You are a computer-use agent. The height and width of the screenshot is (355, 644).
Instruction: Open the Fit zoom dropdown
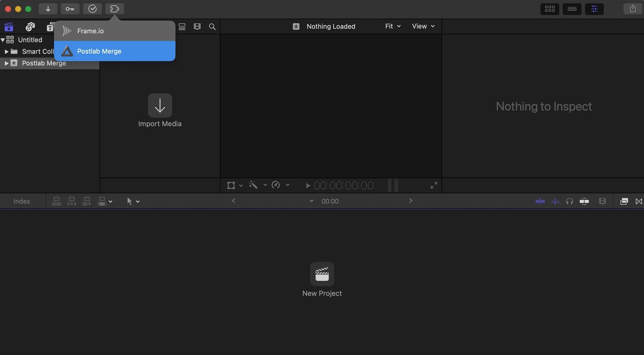(393, 26)
